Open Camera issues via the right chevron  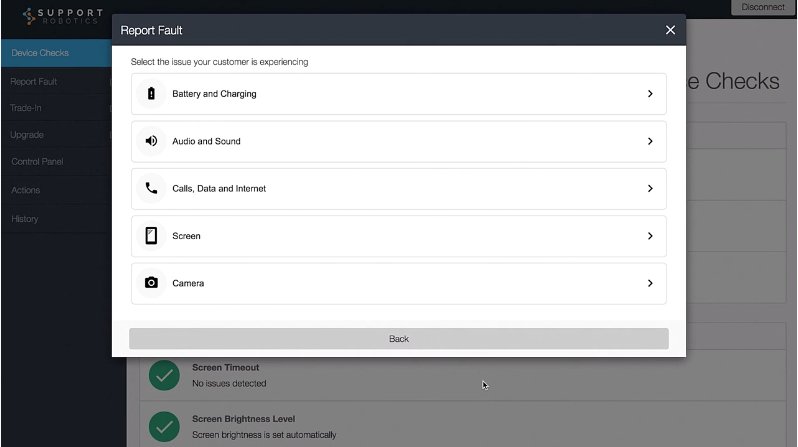[x=650, y=283]
